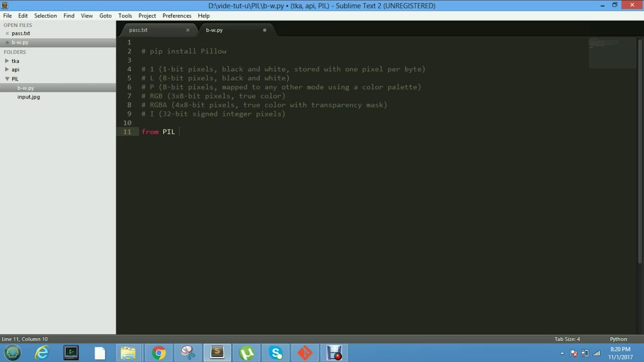
Task: Open the terminal icon in taskbar
Action: [71, 353]
